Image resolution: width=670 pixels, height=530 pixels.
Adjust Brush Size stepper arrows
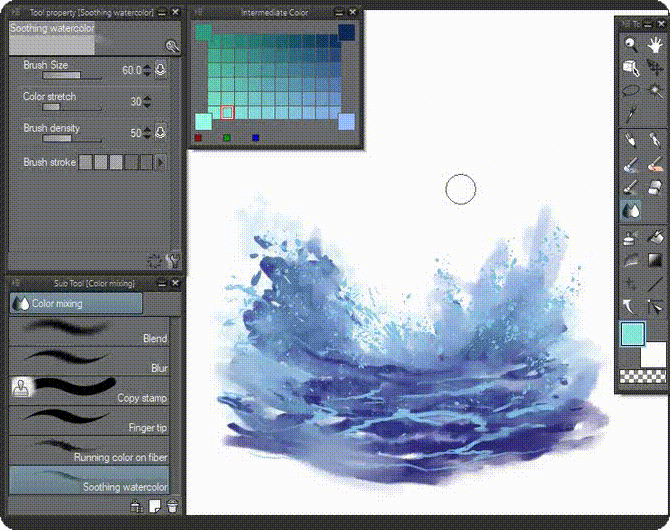coord(147,70)
